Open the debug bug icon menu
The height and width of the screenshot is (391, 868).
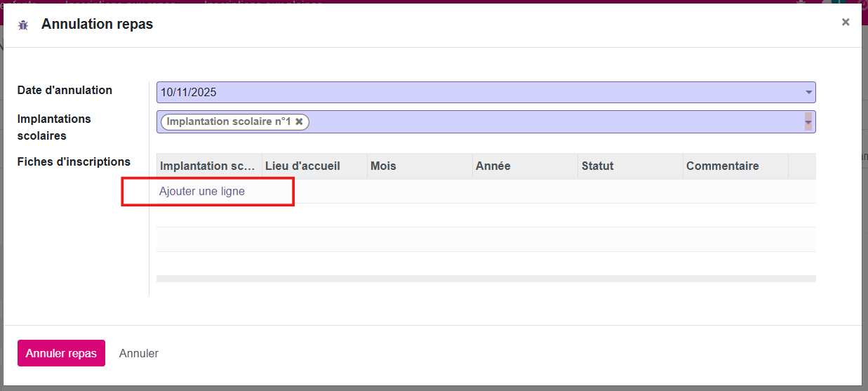(23, 25)
